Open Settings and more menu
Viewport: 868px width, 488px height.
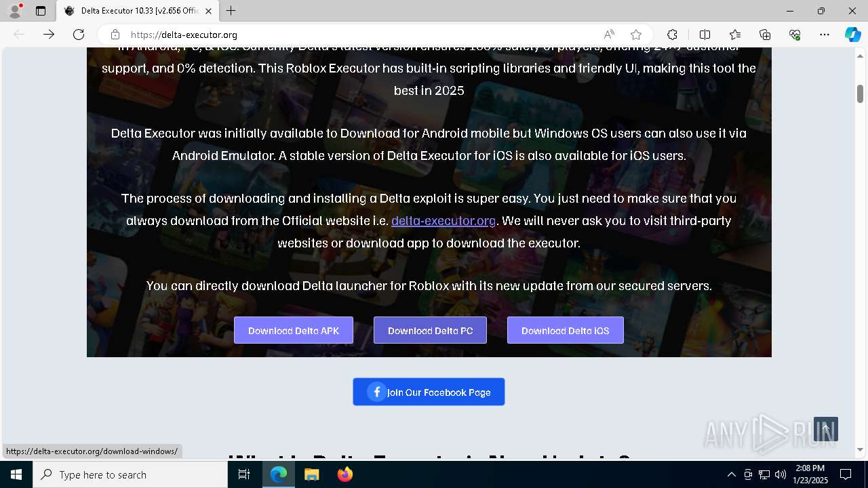point(825,35)
